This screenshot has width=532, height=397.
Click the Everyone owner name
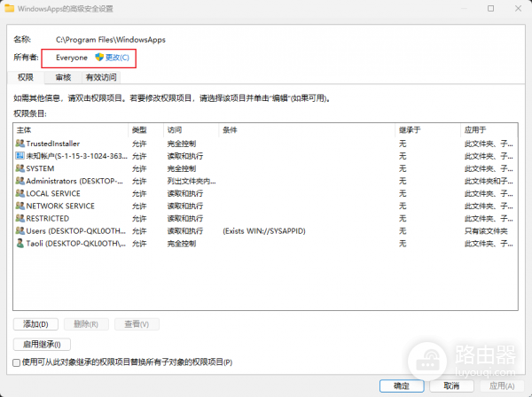[x=72, y=58]
